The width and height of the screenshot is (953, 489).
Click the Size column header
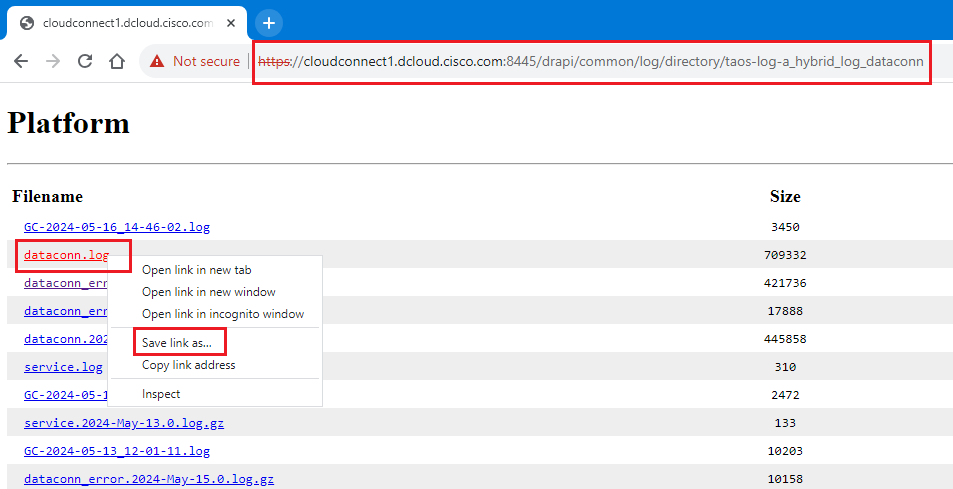(x=785, y=196)
